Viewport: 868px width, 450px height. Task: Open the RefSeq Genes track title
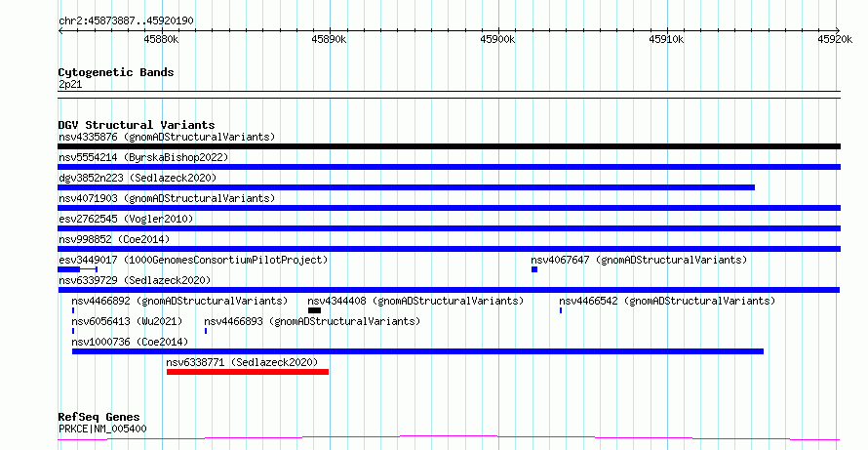pos(99,417)
